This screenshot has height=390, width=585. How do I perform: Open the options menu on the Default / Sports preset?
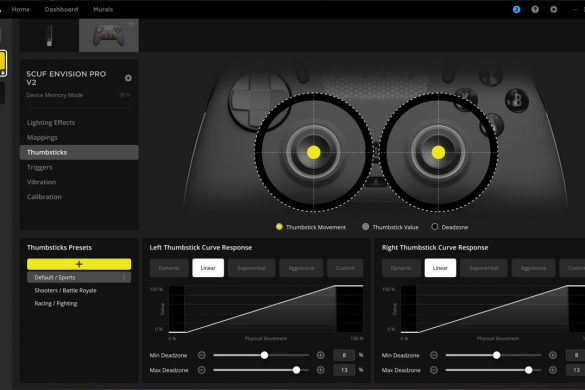tap(124, 277)
